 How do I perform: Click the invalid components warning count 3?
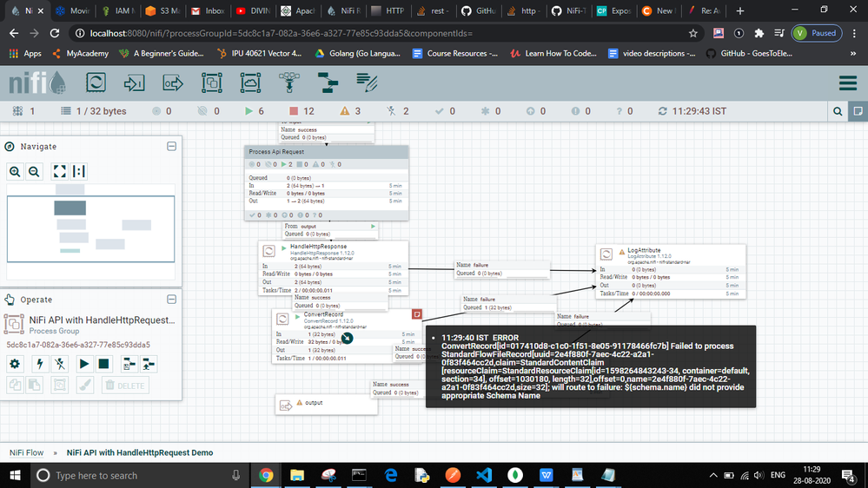(350, 111)
